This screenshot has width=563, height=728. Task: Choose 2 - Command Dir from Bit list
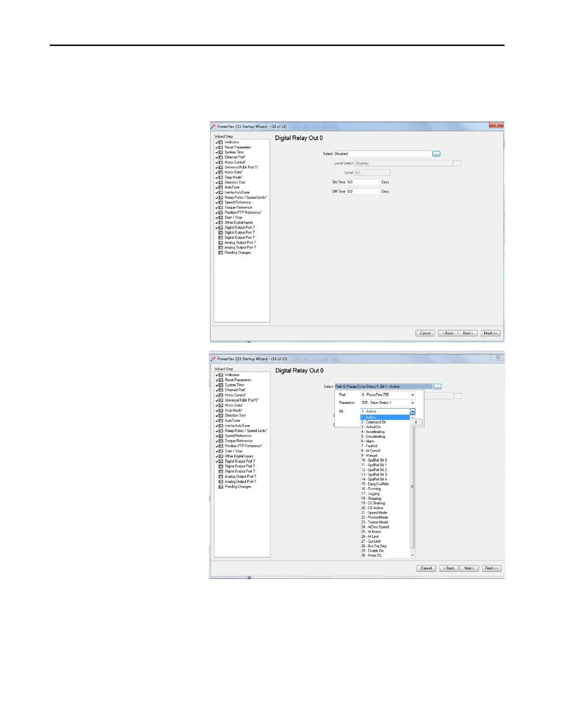click(x=385, y=422)
